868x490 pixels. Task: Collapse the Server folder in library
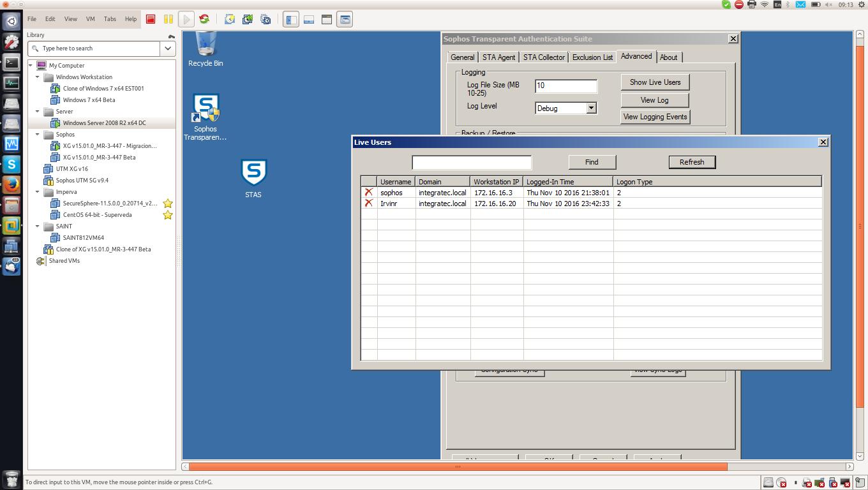(38, 111)
